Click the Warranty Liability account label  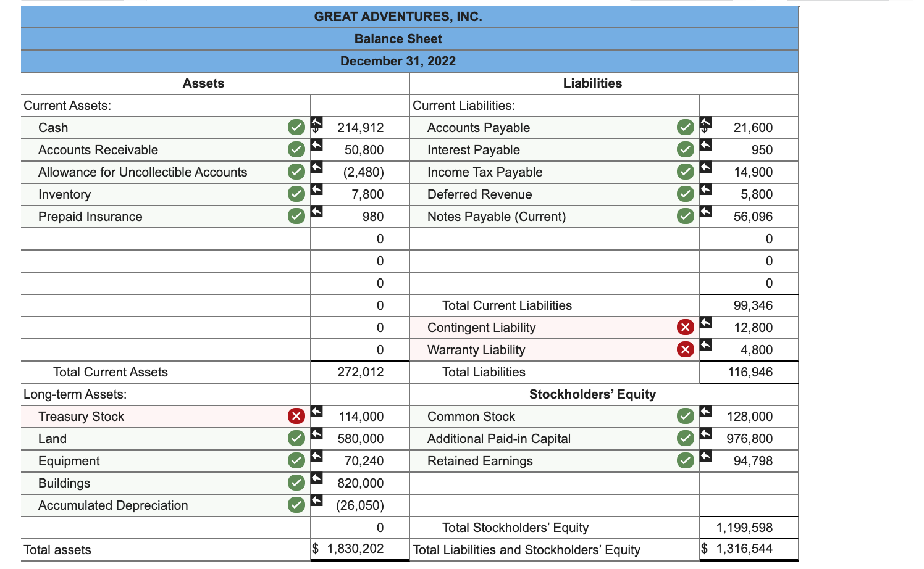coord(476,350)
